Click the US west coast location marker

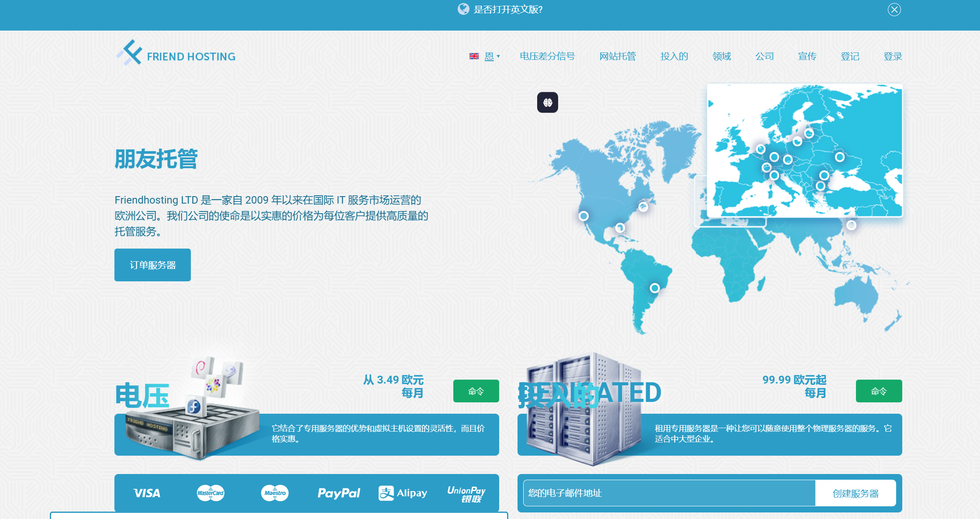[583, 216]
